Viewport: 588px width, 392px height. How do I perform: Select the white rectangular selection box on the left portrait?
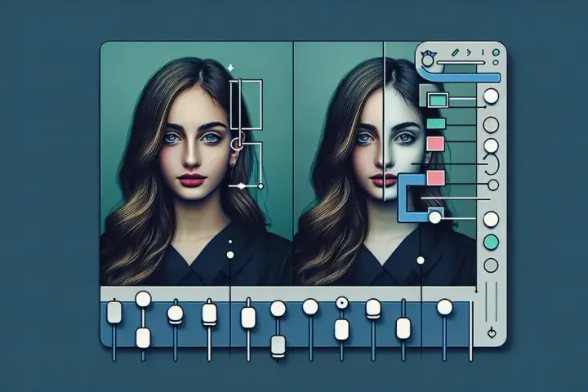(246, 105)
